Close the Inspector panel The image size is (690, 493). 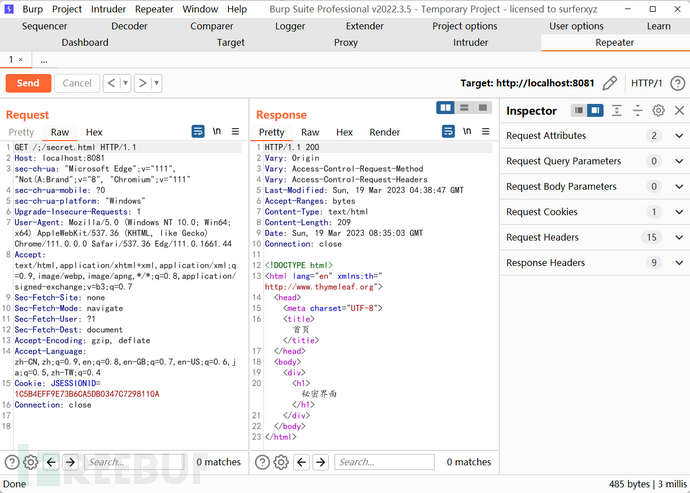(x=679, y=110)
